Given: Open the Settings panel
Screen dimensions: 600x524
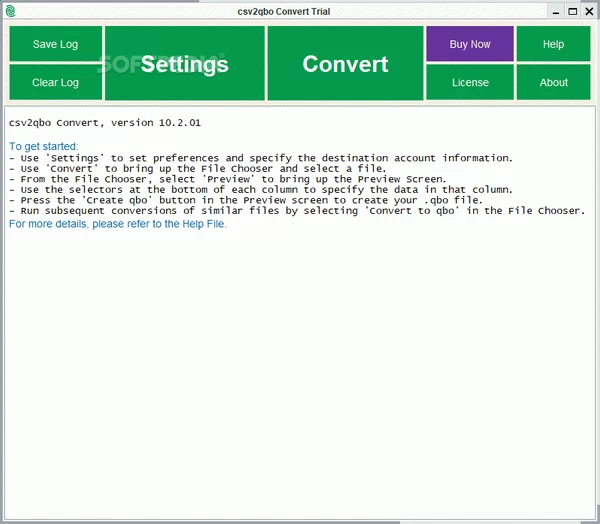Looking at the screenshot, I should 185,64.
